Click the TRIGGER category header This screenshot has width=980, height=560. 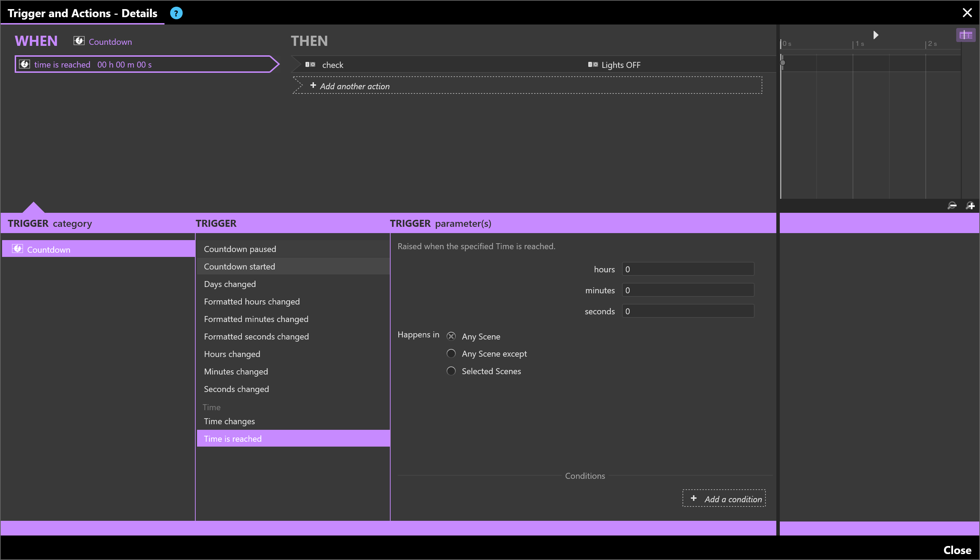click(50, 223)
